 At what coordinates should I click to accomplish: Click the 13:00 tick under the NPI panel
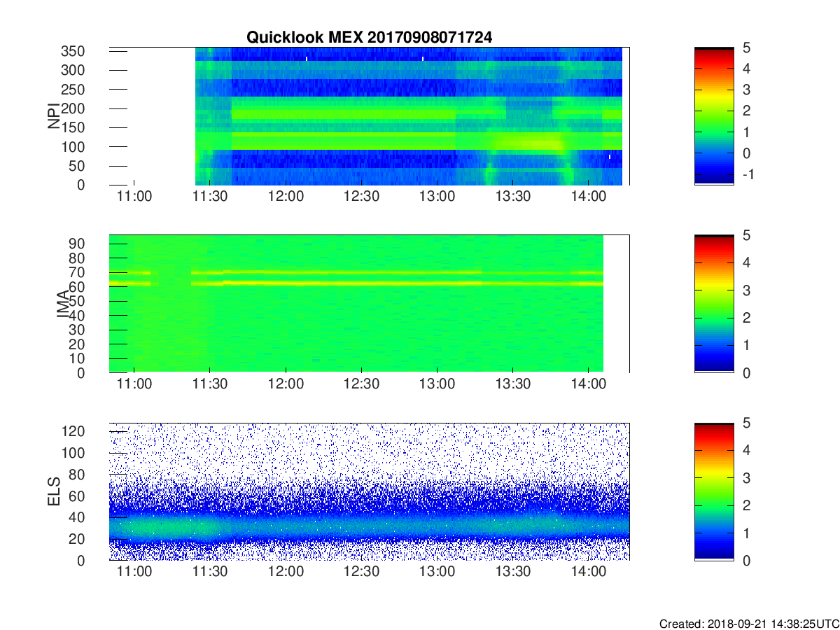pos(437,197)
